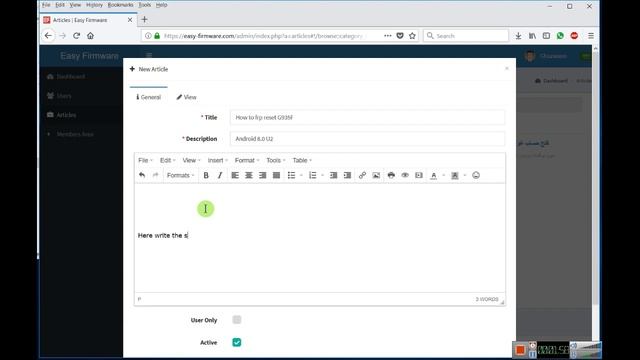Undo the last editor action
This screenshot has width=640, height=360.
(142, 175)
